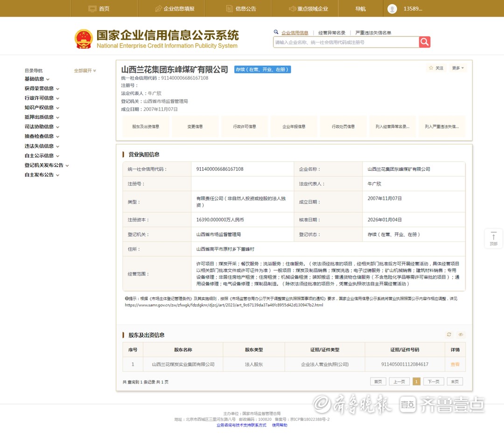Click the 列入经营异常名录 quick link button

pyautogui.click(x=392, y=126)
